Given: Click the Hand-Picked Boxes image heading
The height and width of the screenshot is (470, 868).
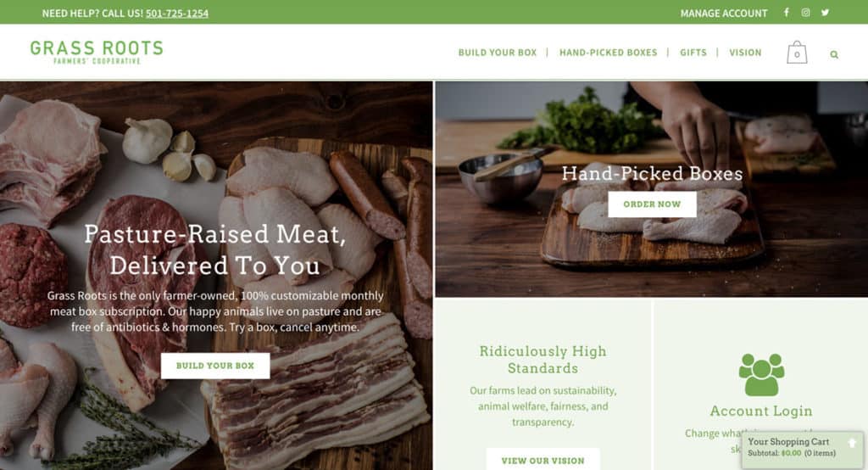Looking at the screenshot, I should coord(652,173).
